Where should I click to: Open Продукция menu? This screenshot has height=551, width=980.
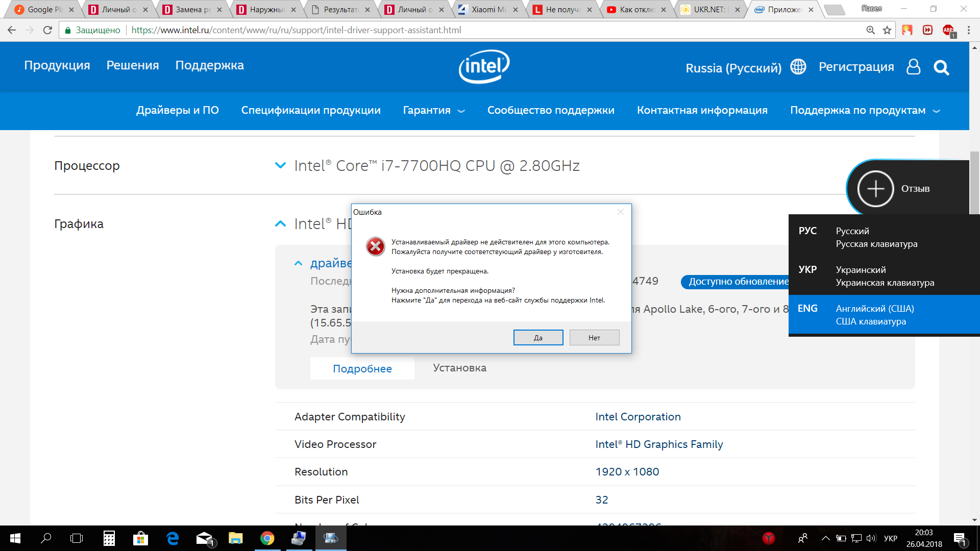pos(57,65)
